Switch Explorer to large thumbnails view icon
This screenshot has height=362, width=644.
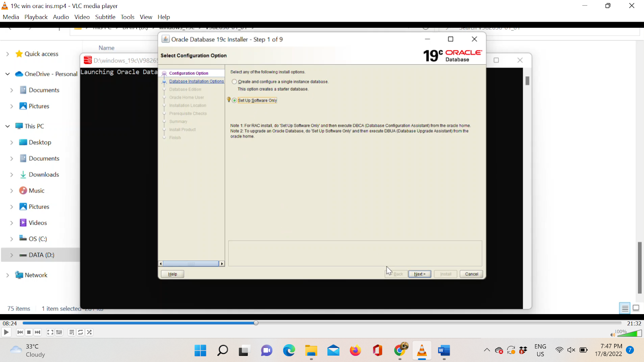point(636,308)
